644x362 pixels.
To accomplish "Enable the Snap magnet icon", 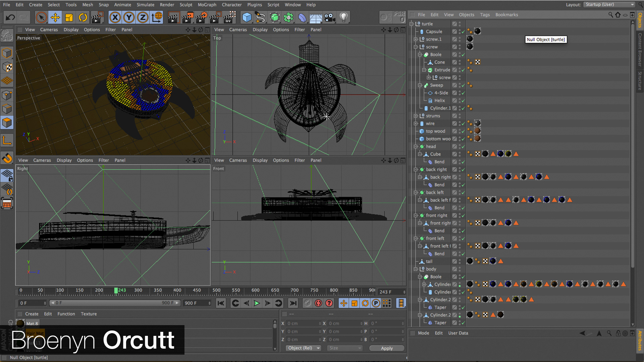I will (x=7, y=158).
